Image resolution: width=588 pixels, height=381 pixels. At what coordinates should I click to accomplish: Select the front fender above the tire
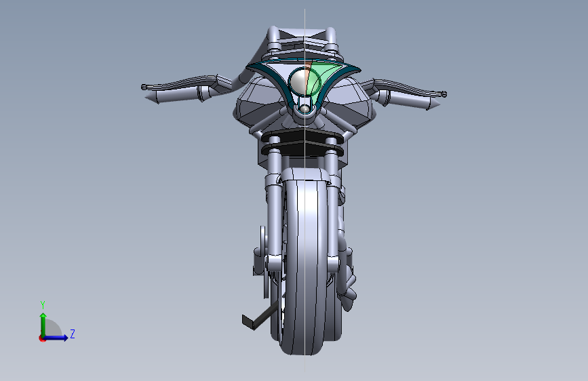[305, 174]
